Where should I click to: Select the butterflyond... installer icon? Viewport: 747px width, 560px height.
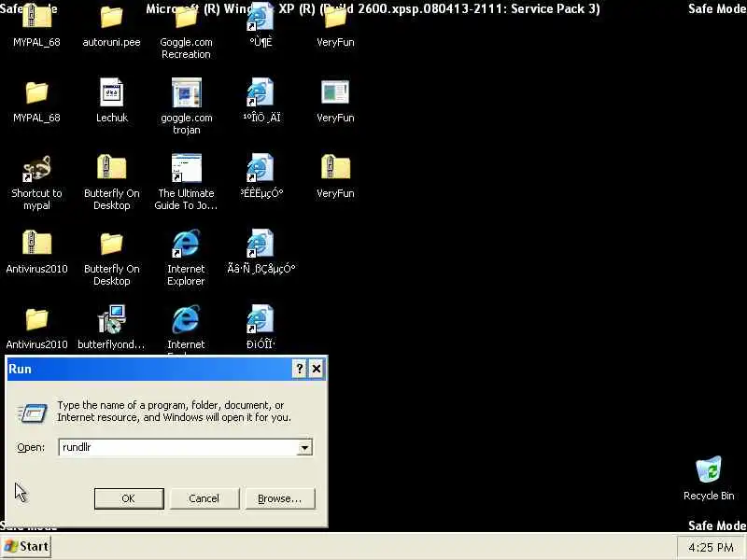coord(111,319)
